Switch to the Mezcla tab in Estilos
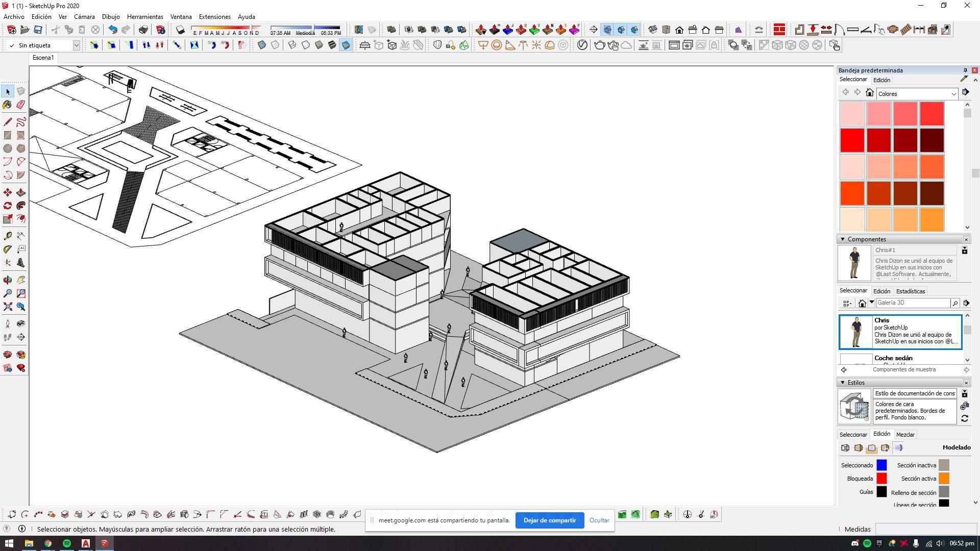Image resolution: width=980 pixels, height=551 pixels. (905, 435)
